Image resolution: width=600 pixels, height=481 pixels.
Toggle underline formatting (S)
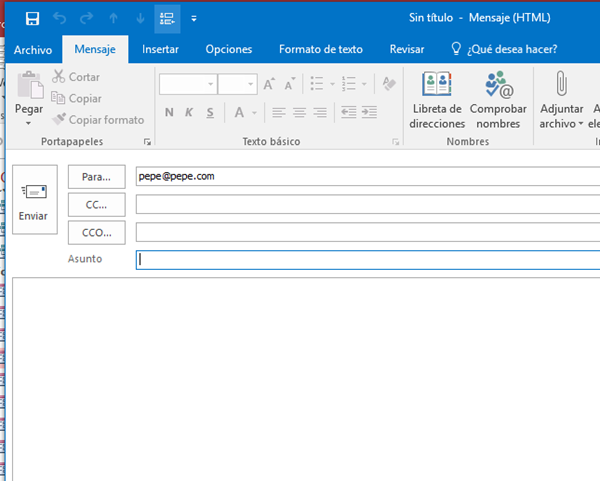(x=207, y=112)
